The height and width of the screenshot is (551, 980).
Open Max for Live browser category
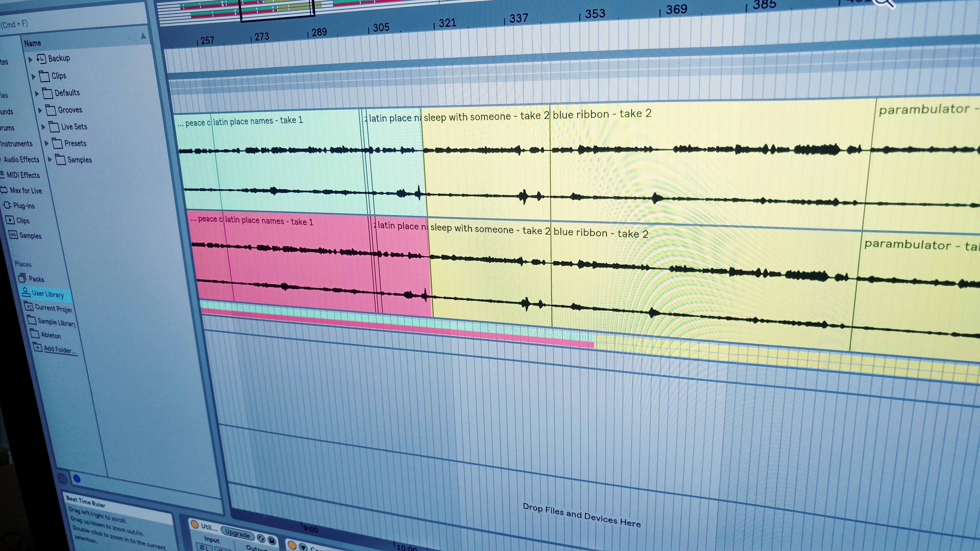point(25,190)
